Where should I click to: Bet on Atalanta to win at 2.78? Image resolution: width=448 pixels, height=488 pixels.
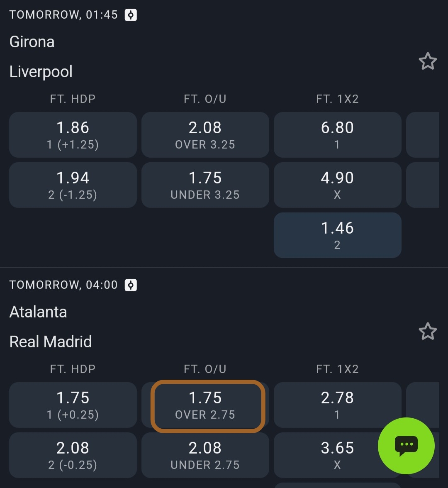[x=337, y=405]
